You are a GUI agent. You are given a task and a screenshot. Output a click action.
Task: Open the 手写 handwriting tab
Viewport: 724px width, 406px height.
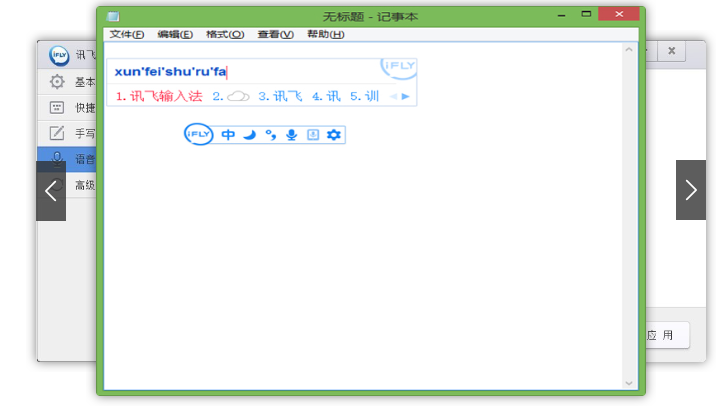[67, 133]
